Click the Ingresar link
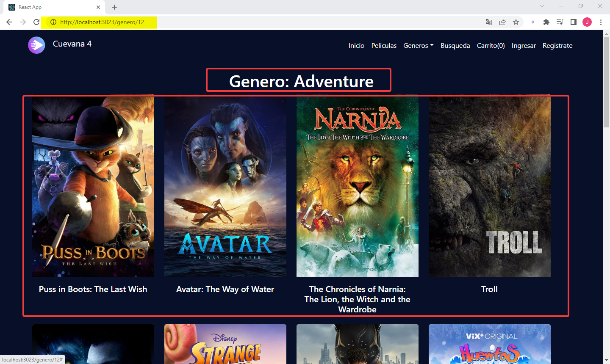Screen dimensions: 610x364 tap(524, 45)
